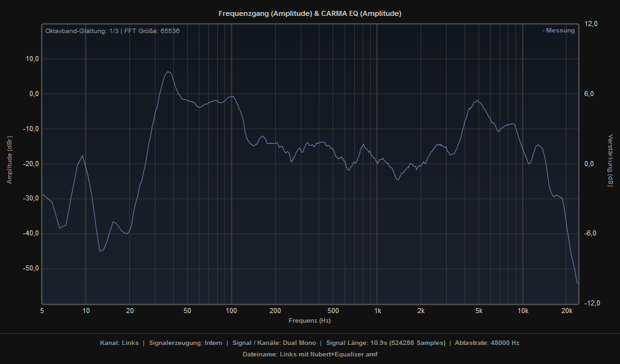The width and height of the screenshot is (620, 364).
Task: Click the '-50,0' amplitude axis value
Action: coord(31,269)
